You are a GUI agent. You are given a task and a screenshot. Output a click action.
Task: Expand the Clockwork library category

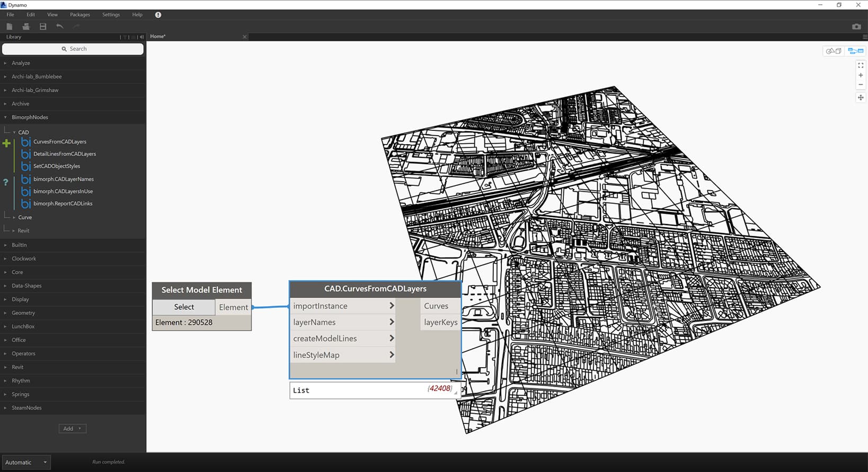[x=73, y=259]
